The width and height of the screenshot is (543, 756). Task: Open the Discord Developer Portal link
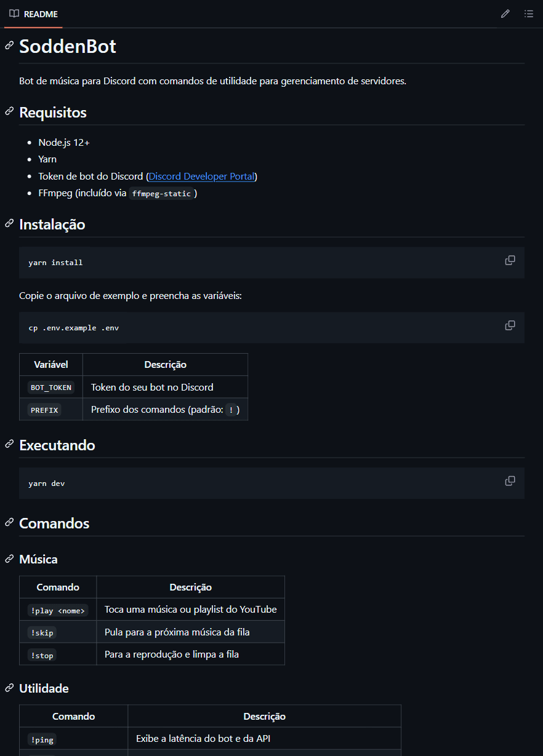202,176
